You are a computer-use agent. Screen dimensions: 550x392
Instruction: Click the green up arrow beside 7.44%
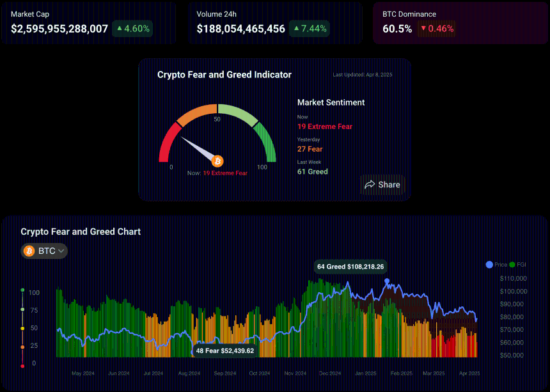296,29
